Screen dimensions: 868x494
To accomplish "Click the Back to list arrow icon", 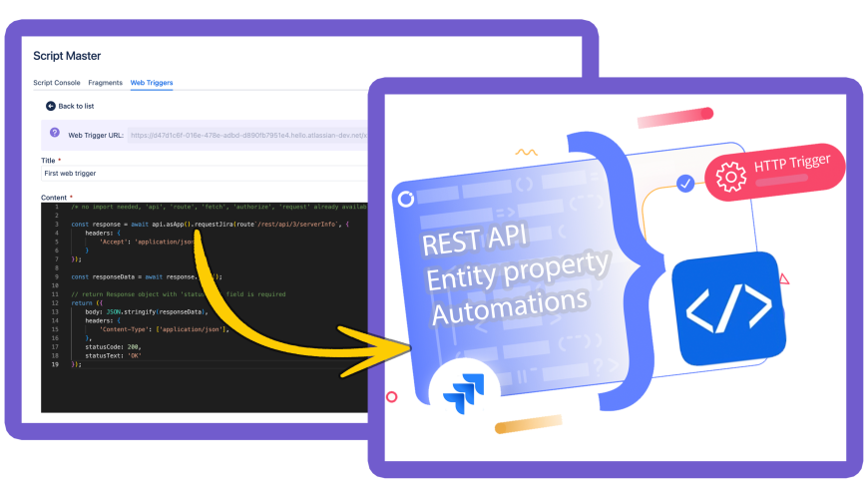I will (50, 106).
